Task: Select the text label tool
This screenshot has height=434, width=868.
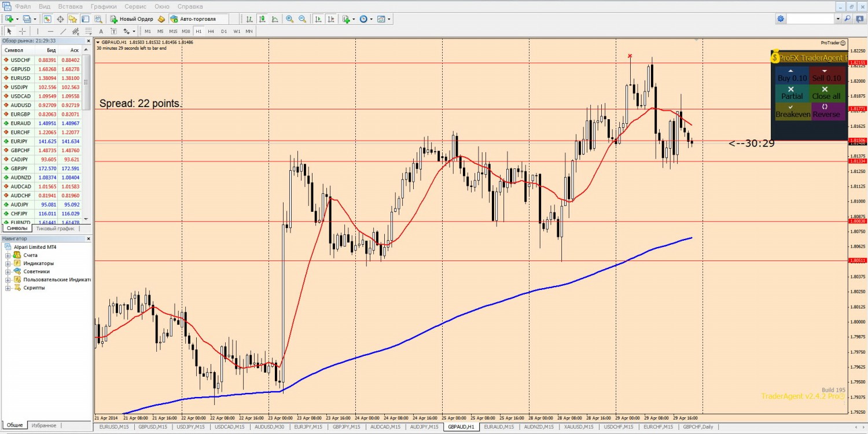Action: coord(113,31)
